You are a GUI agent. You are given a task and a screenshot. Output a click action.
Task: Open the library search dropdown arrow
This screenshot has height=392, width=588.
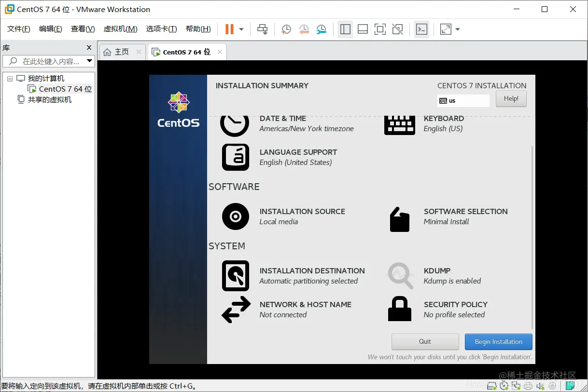pos(89,61)
